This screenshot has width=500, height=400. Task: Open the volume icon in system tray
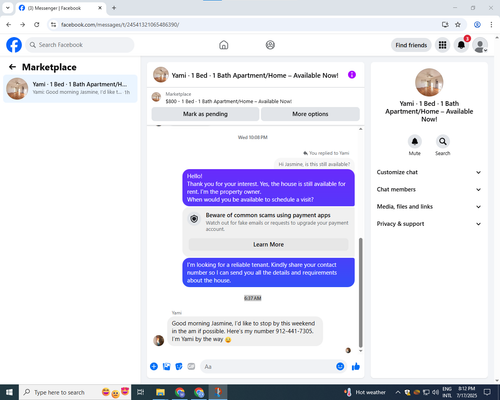click(x=435, y=392)
